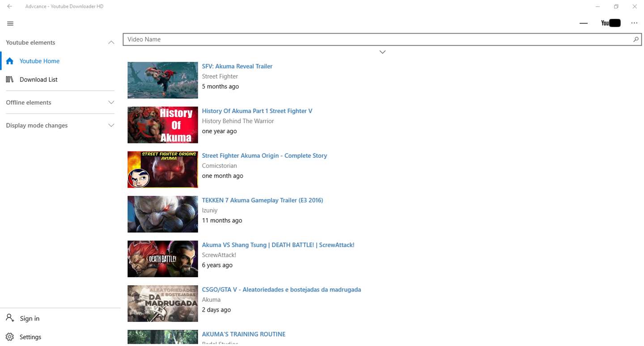Expand the Offline elements section
This screenshot has height=346, width=644.
(111, 102)
